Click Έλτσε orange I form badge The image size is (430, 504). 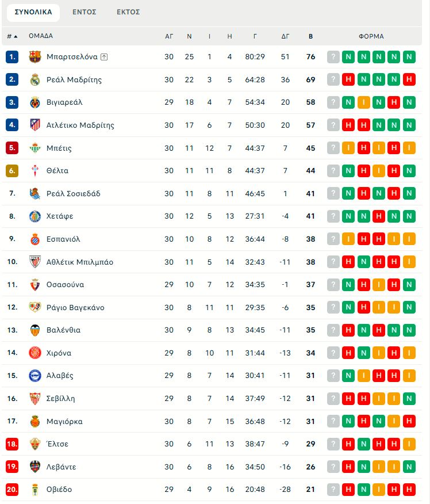tap(409, 444)
